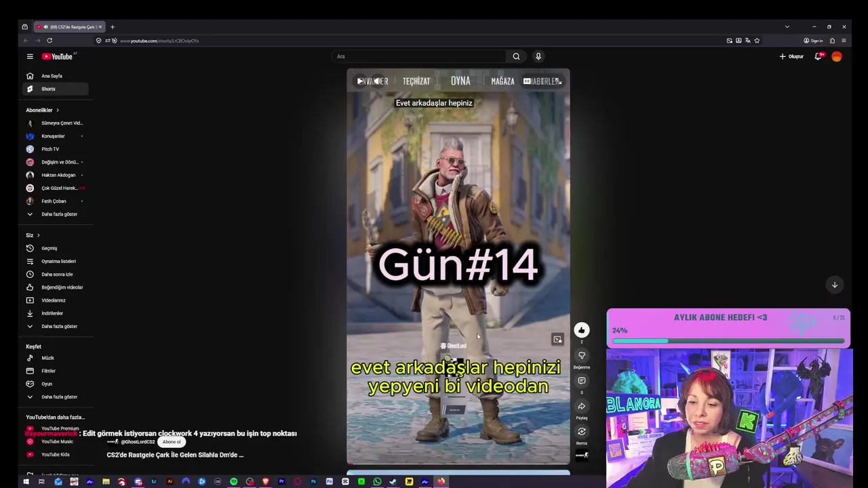This screenshot has width=868, height=488.
Task: Open the Oluştur create button
Action: coord(791,56)
